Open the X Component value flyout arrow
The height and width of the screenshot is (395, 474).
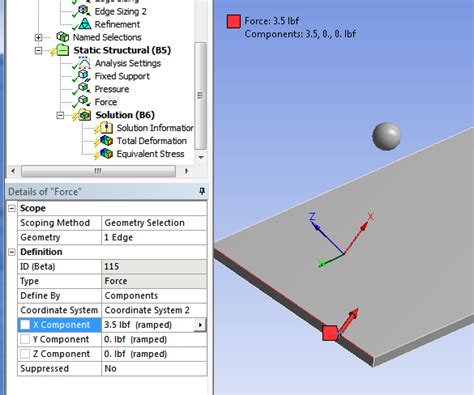200,325
